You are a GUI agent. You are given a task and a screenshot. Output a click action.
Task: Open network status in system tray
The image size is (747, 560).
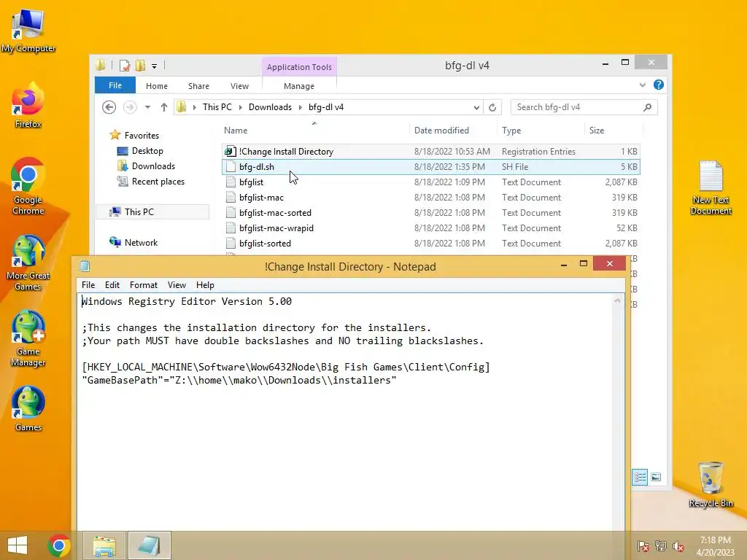pyautogui.click(x=661, y=546)
